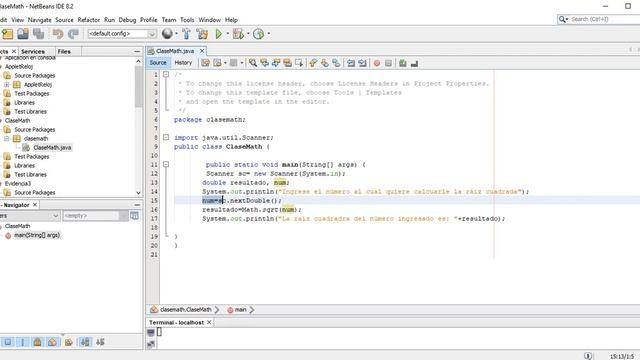640x360 pixels.
Task: Collapse the main method fold at line 11
Action: pyautogui.click(x=166, y=164)
